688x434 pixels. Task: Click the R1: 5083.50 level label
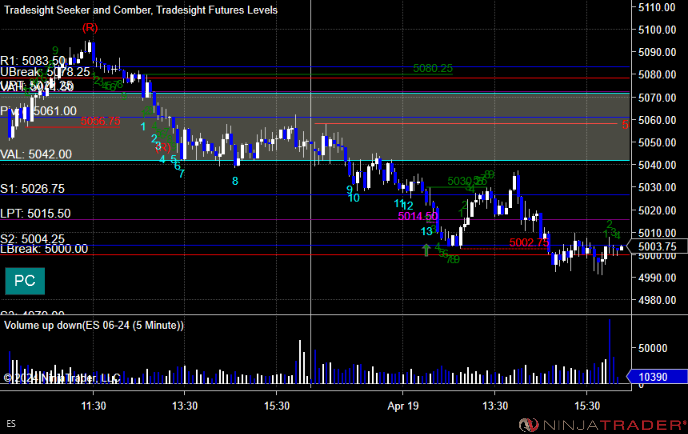tap(33, 61)
